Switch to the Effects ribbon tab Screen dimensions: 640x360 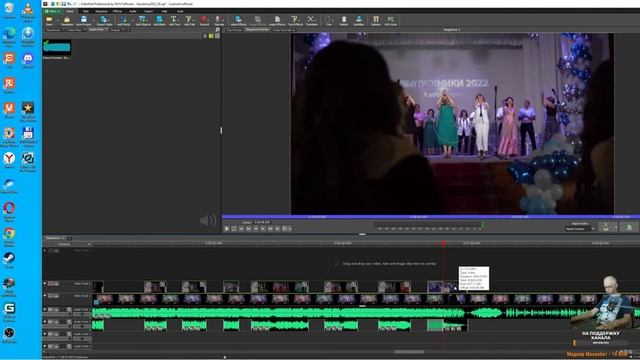[x=117, y=11]
